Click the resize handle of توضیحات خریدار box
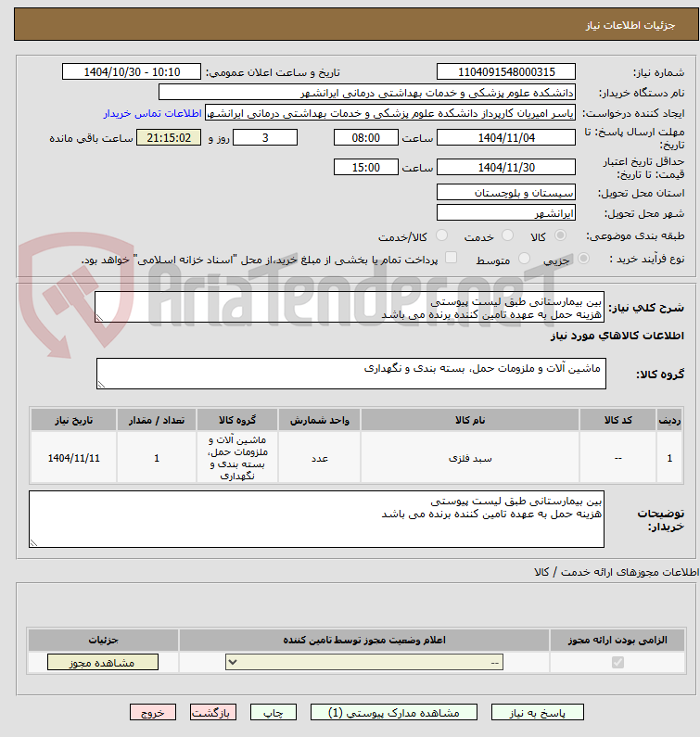Viewport: 700px width, 737px height. tap(33, 543)
